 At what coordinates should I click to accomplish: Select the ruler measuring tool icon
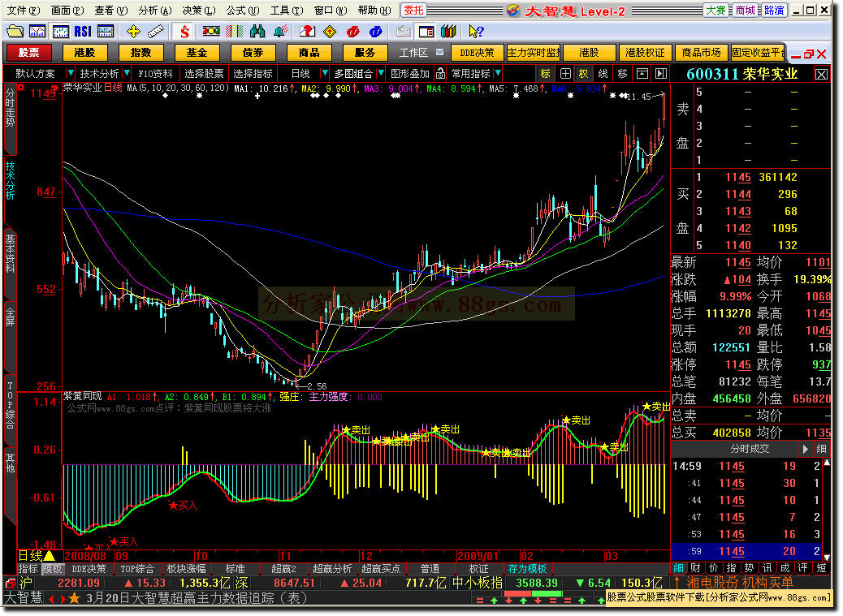(x=155, y=31)
